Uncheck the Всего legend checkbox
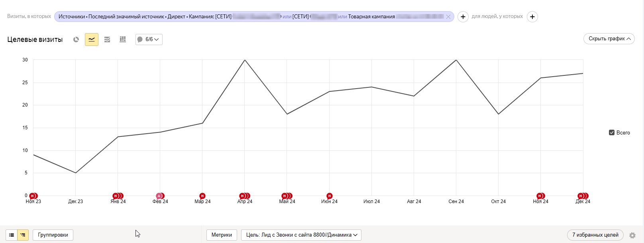Viewport: 644px width, 243px height. [612, 132]
